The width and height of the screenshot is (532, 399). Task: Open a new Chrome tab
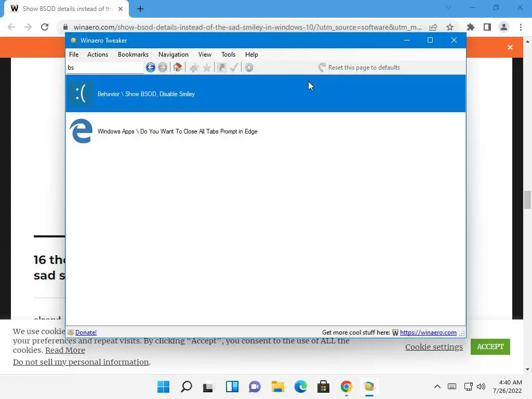(140, 9)
